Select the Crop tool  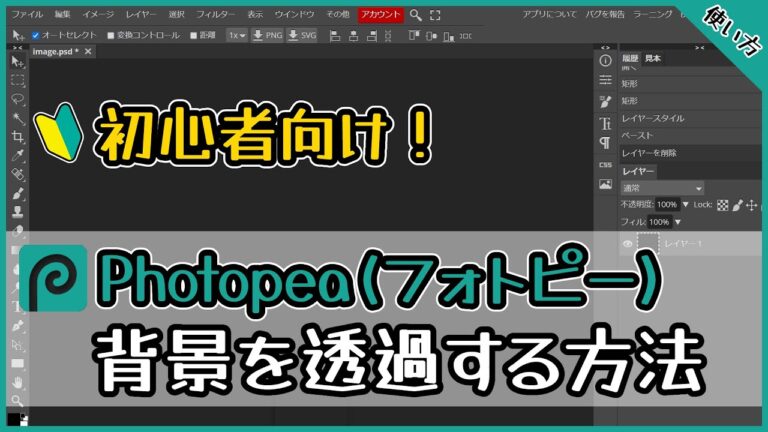18,137
